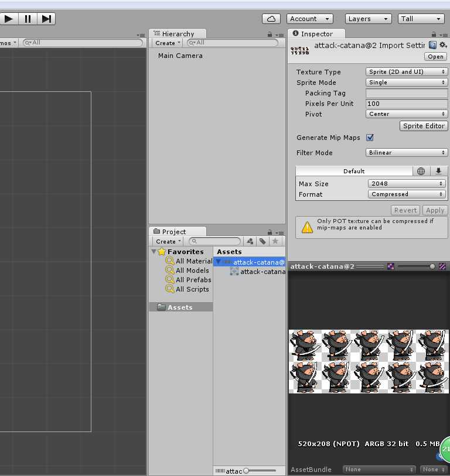Click the save search star icon
Viewport: 450px width, 476px height.
pos(275,241)
